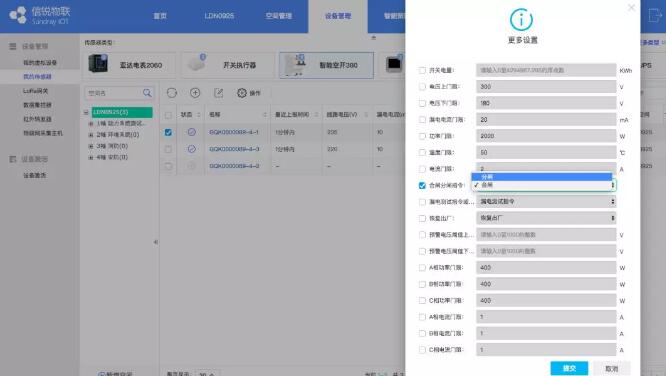Click the refresh icon in the device toolbar
The image size is (666, 376).
pyautogui.click(x=172, y=93)
